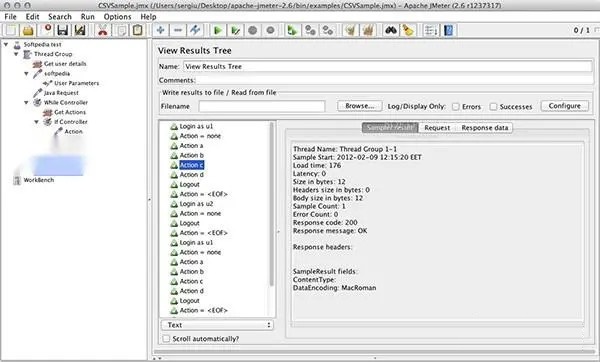Select the While Controller tree item

pos(65,103)
